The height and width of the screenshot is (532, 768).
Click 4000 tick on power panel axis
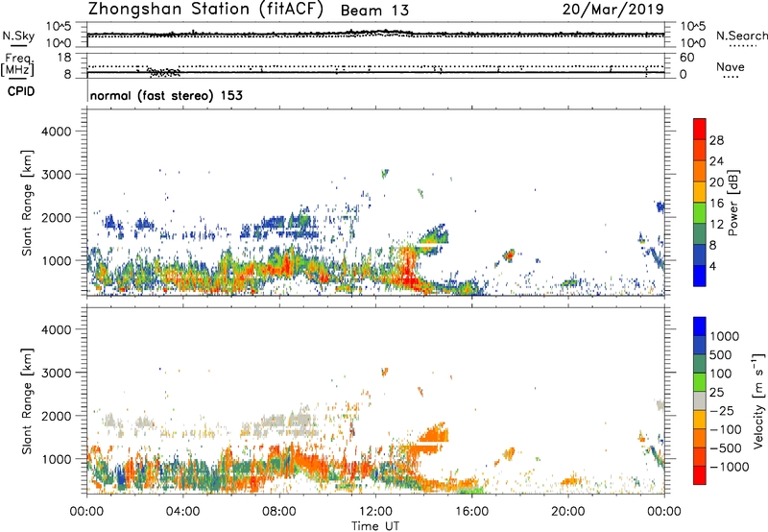pos(56,132)
